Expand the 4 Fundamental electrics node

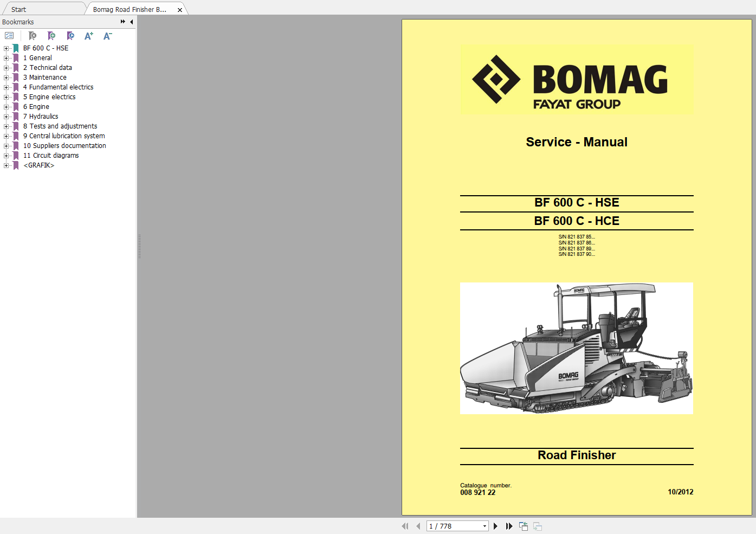pyautogui.click(x=6, y=87)
